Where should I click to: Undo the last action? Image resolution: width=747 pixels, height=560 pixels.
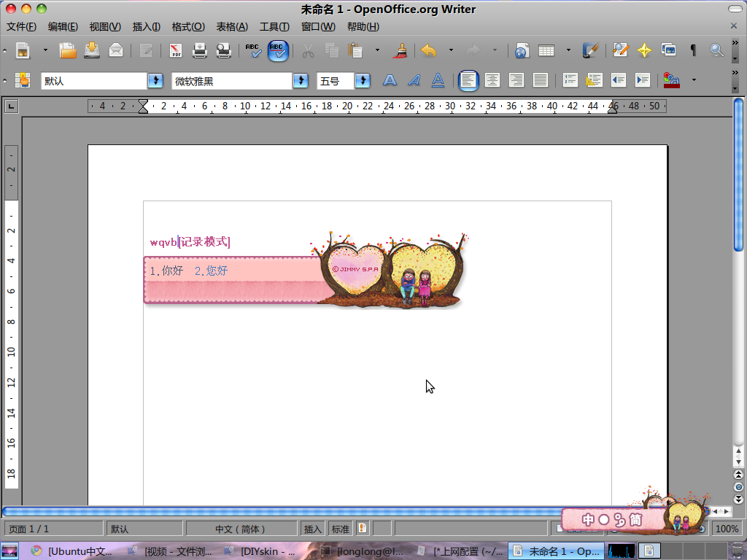(429, 50)
